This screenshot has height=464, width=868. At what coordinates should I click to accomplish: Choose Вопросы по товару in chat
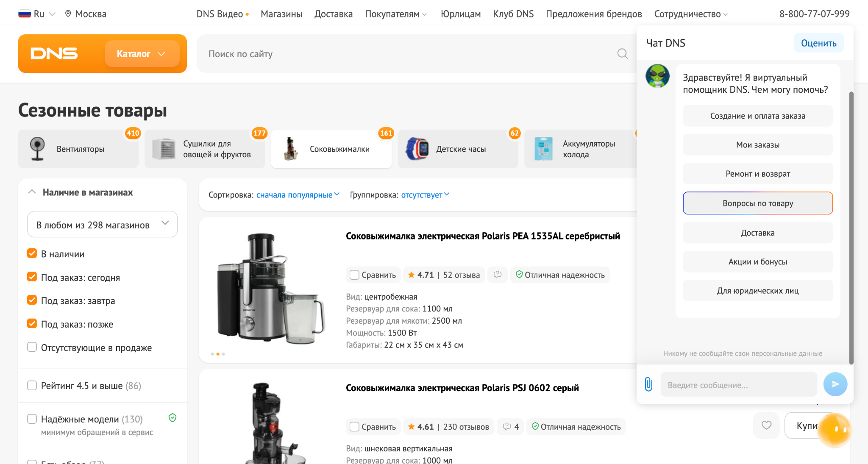click(758, 203)
